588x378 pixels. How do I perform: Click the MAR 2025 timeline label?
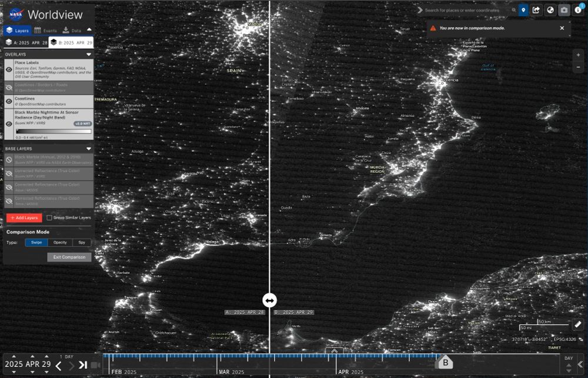click(x=231, y=372)
